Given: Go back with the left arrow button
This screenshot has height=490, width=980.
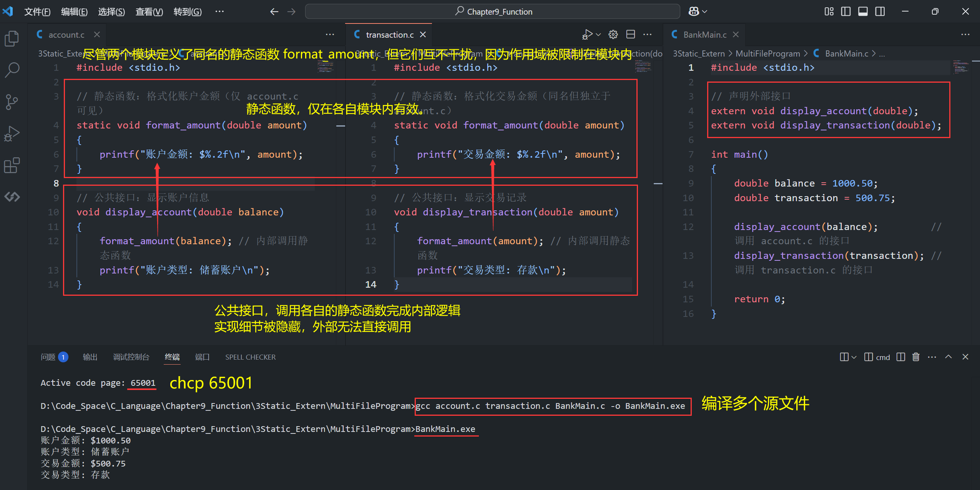Looking at the screenshot, I should pyautogui.click(x=274, y=12).
